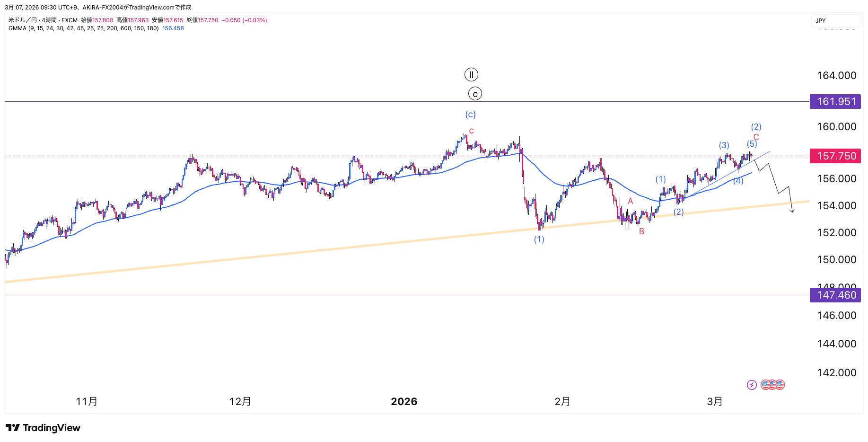Select the blue (4) wave label

[x=738, y=181]
